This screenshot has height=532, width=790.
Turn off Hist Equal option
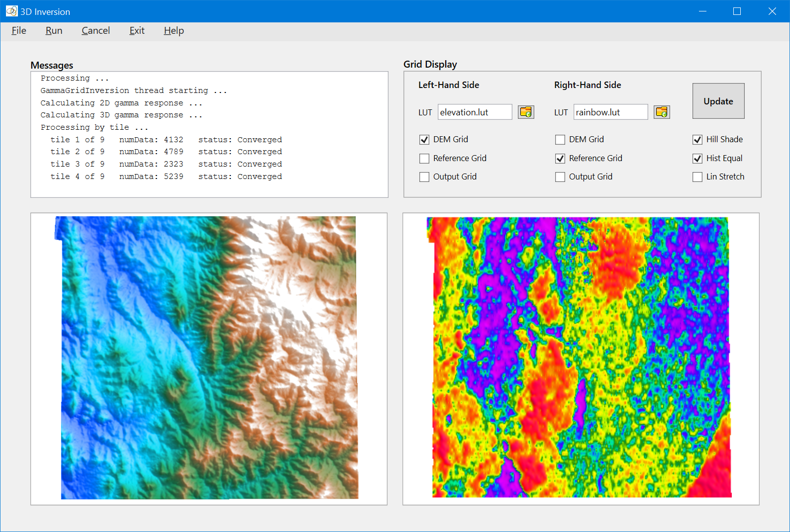pyautogui.click(x=697, y=159)
